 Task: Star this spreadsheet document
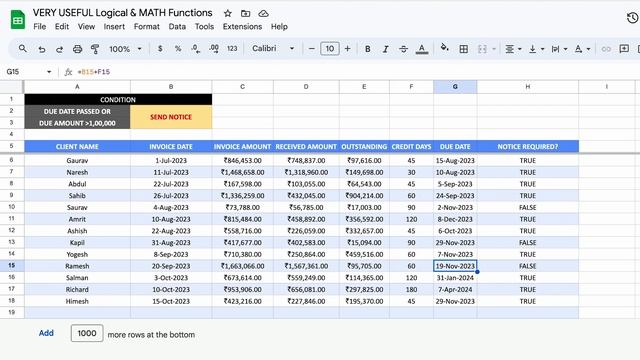(x=228, y=13)
